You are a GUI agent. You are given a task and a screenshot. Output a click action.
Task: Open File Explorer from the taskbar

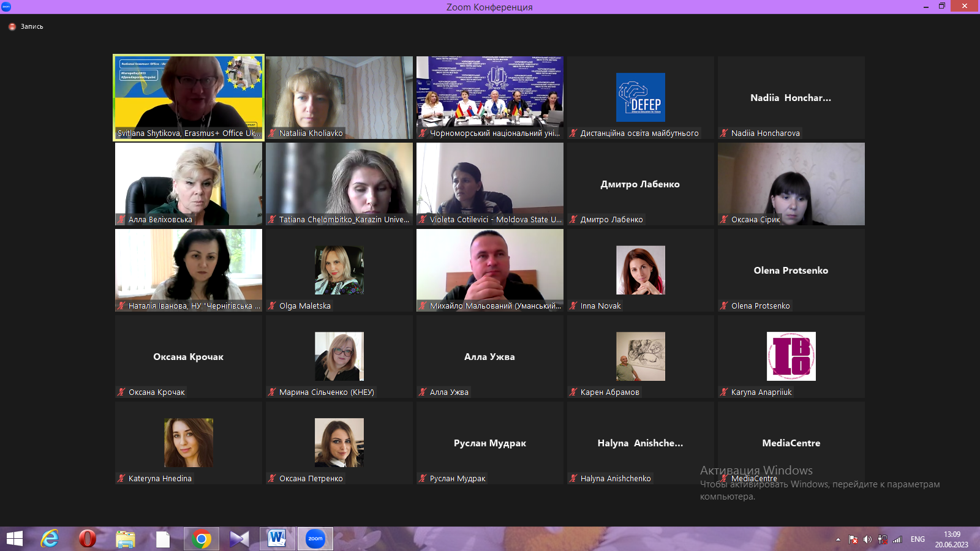point(126,539)
